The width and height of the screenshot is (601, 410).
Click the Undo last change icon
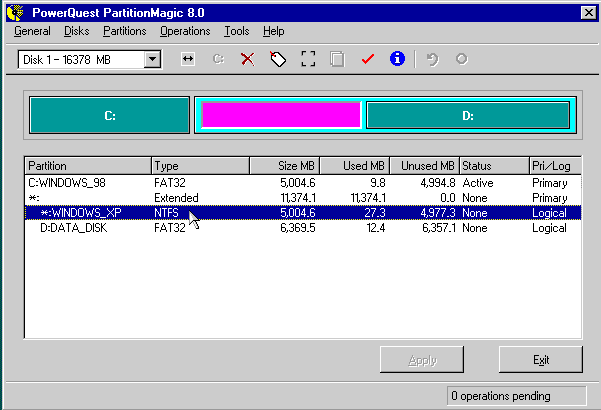[x=432, y=59]
